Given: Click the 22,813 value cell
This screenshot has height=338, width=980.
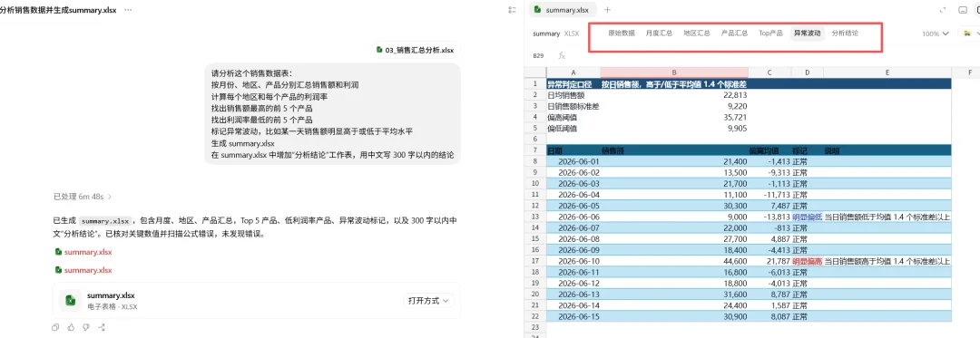Looking at the screenshot, I should (x=674, y=95).
